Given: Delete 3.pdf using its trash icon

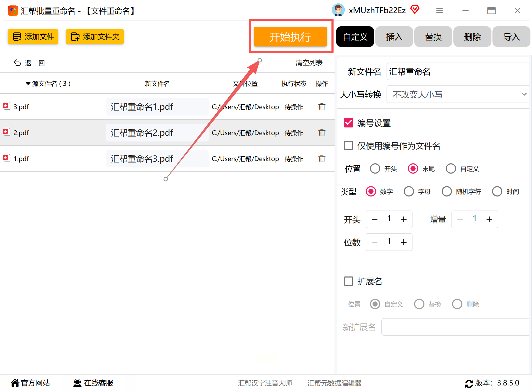Looking at the screenshot, I should pos(322,107).
